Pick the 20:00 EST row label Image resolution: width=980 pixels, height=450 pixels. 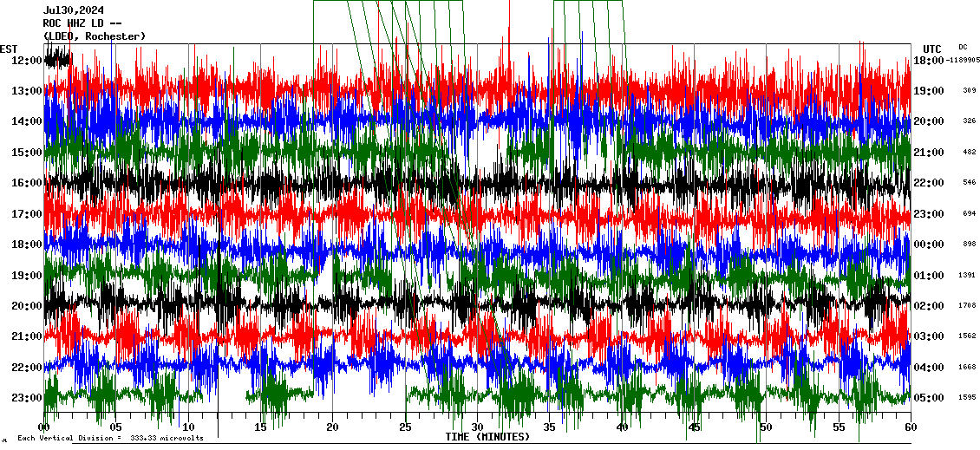[x=25, y=306]
